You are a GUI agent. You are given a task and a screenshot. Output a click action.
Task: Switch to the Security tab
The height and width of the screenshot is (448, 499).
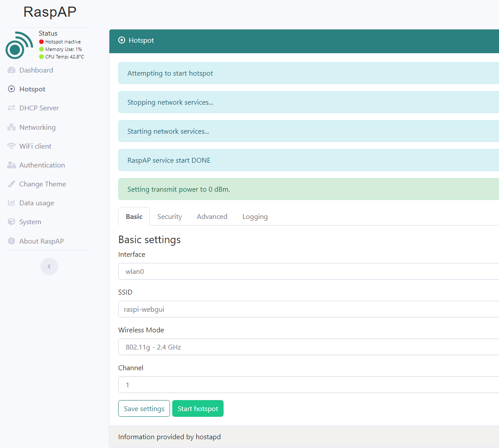click(x=170, y=216)
